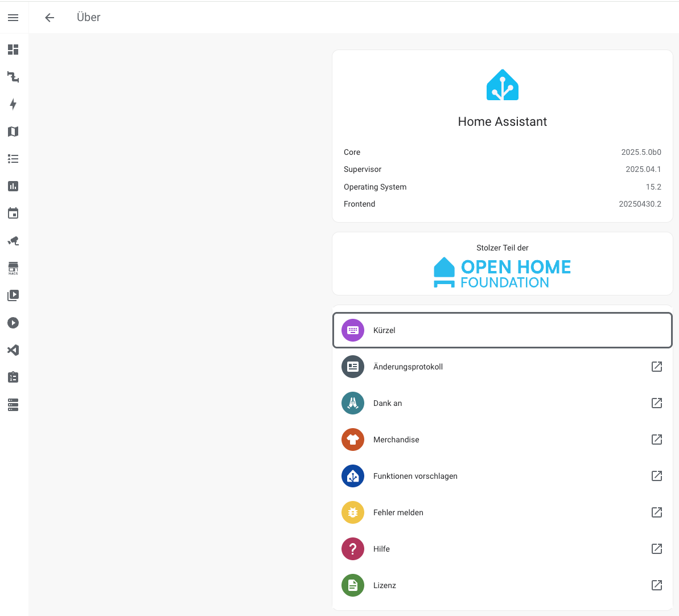Click the blue Home Assistant logo
The image size is (679, 616).
click(503, 85)
